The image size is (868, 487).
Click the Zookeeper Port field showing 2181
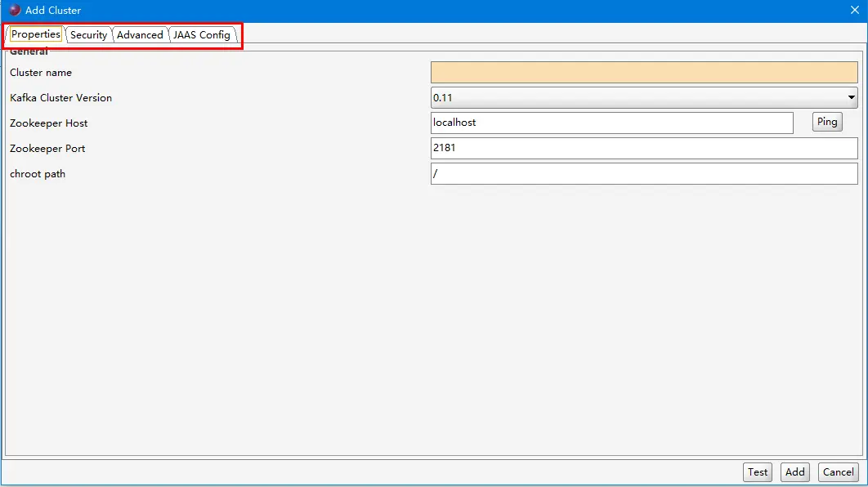[x=644, y=149]
